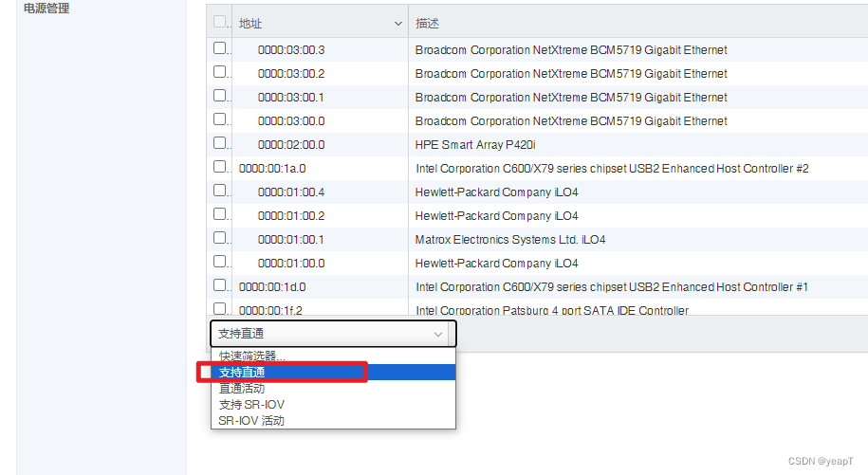The image size is (868, 475).
Task: Open the 支持直通 filter dropdown arrow
Action: [x=438, y=334]
